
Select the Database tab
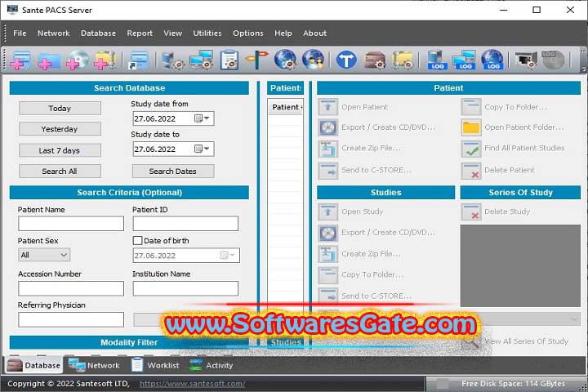(x=33, y=365)
